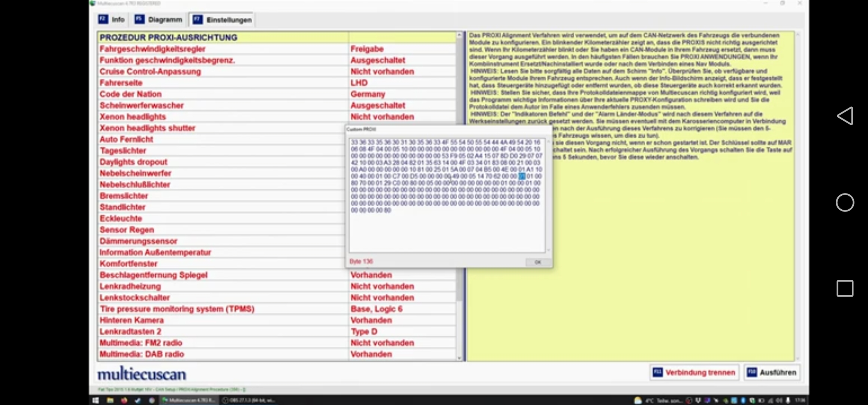This screenshot has height=405, width=868.
Task: Click OK in Custom PROXI dialog
Action: click(538, 262)
